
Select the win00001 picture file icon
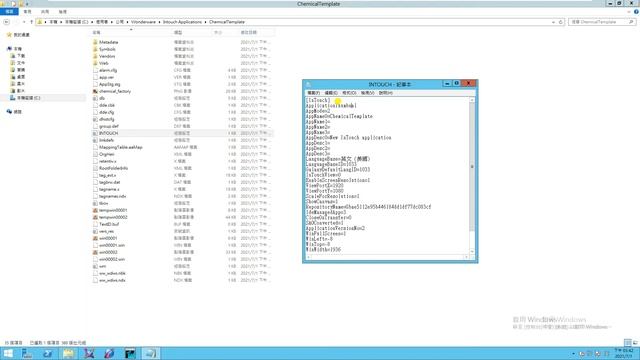[x=95, y=238]
